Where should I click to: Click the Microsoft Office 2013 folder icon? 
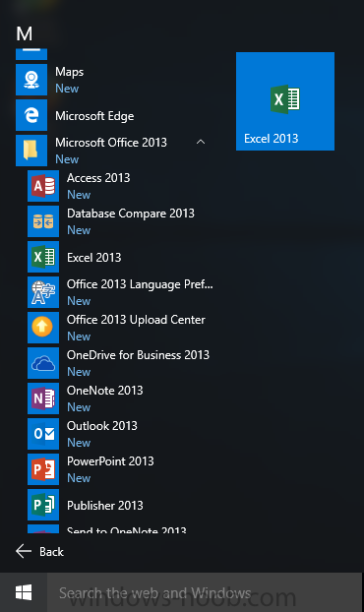(31, 151)
